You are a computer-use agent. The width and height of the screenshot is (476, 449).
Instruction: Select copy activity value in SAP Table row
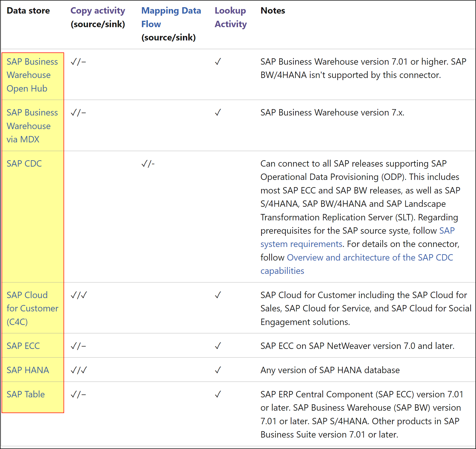[x=78, y=394]
